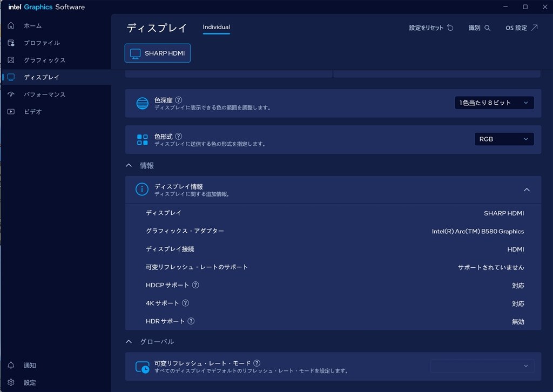Click the monitor icon in SHARP HDMI button
The image size is (553, 392).
(x=135, y=53)
